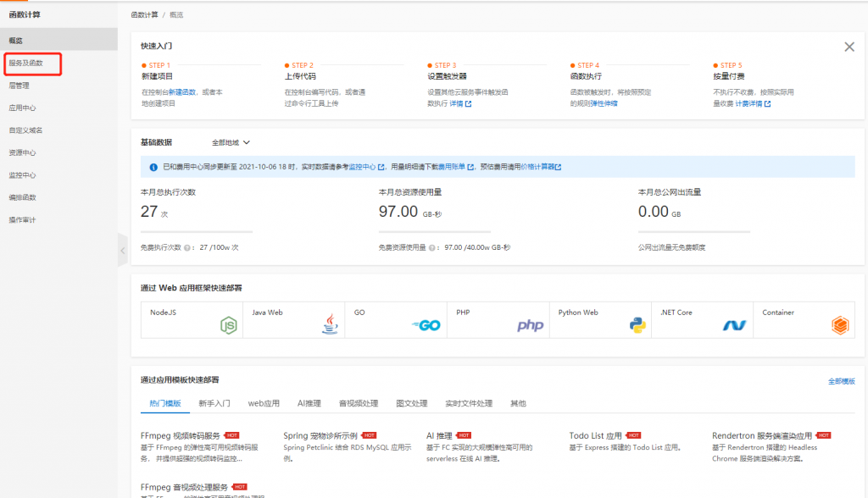Image resolution: width=868 pixels, height=498 pixels.
Task: Click the 详情 link in STEP 3
Action: (456, 104)
